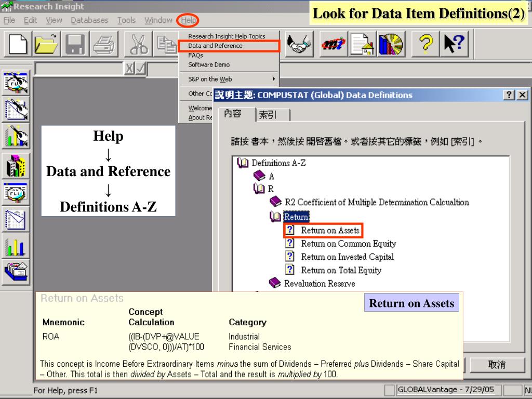Click the What's This arrow-question icon
The height and width of the screenshot is (399, 532).
[454, 44]
